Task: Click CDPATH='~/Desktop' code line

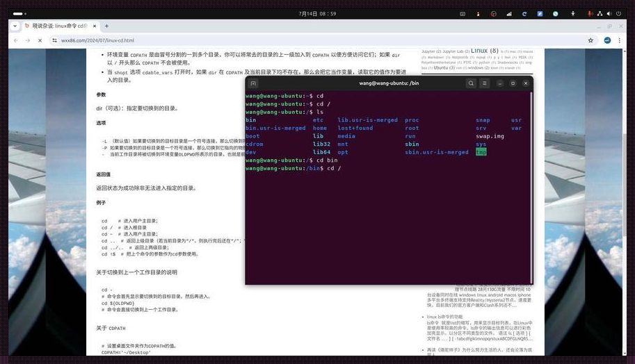Action: (126, 353)
